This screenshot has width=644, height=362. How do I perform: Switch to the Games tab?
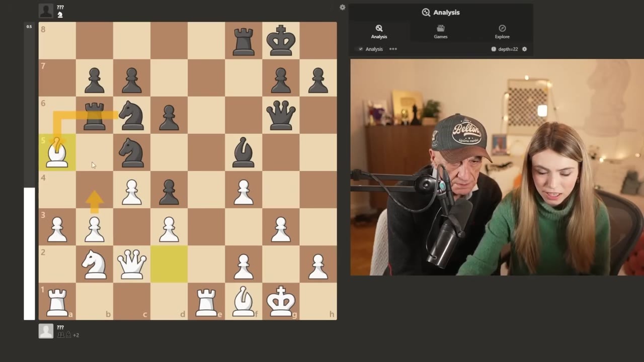pos(441,32)
